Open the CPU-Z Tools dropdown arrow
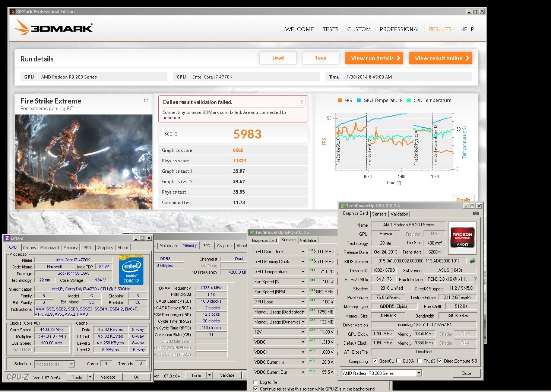The height and width of the screenshot is (392, 551). (x=90, y=377)
